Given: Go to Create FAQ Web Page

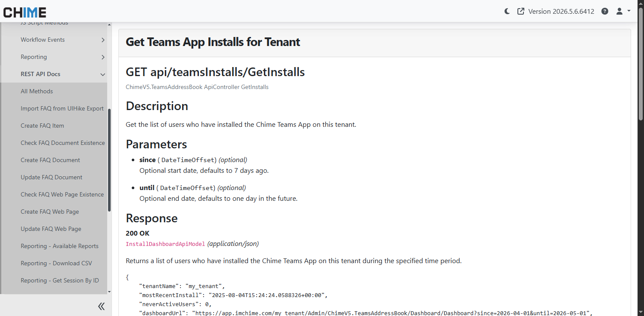Looking at the screenshot, I should tap(50, 212).
